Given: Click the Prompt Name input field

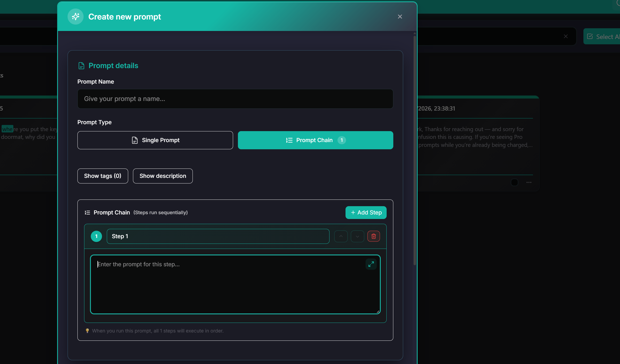Looking at the screenshot, I should (235, 99).
